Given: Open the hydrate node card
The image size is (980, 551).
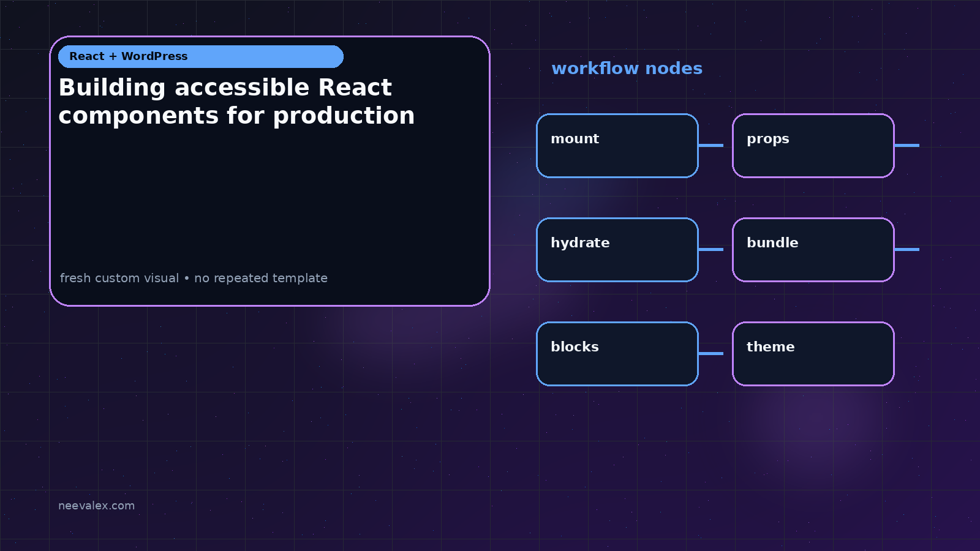Looking at the screenshot, I should pyautogui.click(x=617, y=250).
